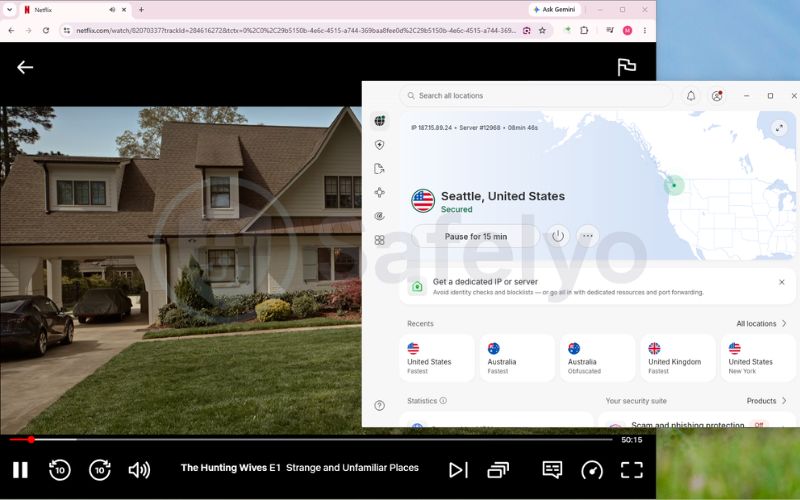This screenshot has width=800, height=500.
Task: Click the Google Lens icon in address bar
Action: pyautogui.click(x=526, y=31)
